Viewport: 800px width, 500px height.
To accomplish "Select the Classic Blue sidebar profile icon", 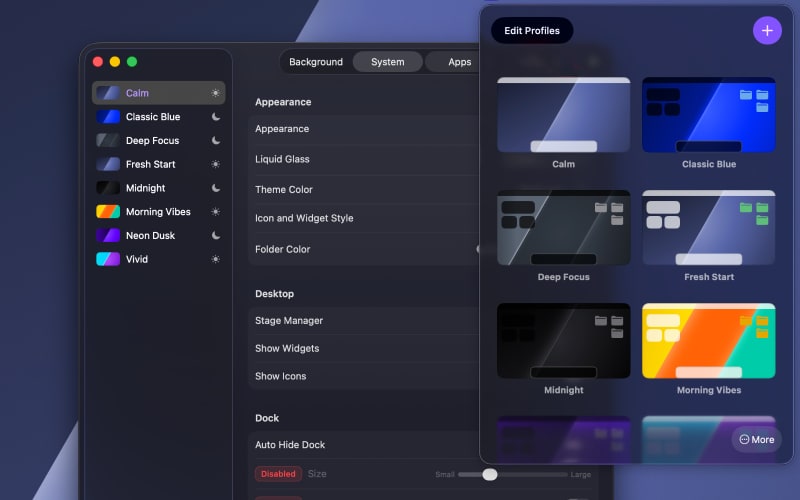I will click(x=108, y=117).
